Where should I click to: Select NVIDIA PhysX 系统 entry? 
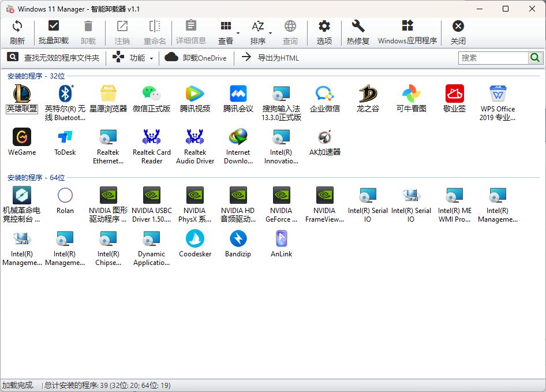[x=195, y=204]
